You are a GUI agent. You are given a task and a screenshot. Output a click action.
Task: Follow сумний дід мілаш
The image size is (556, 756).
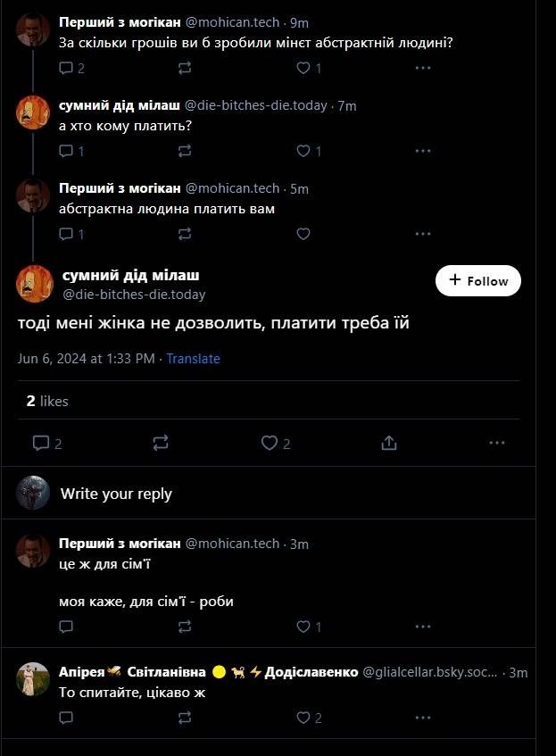(478, 280)
